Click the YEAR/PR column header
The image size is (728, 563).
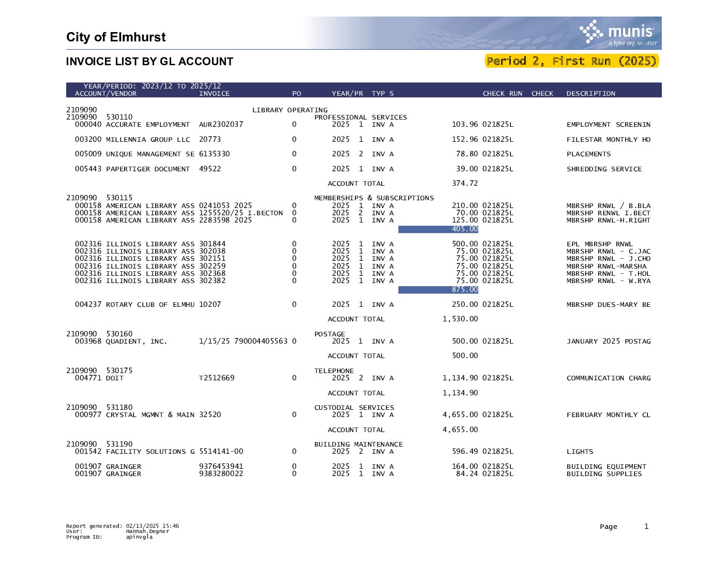(x=347, y=94)
